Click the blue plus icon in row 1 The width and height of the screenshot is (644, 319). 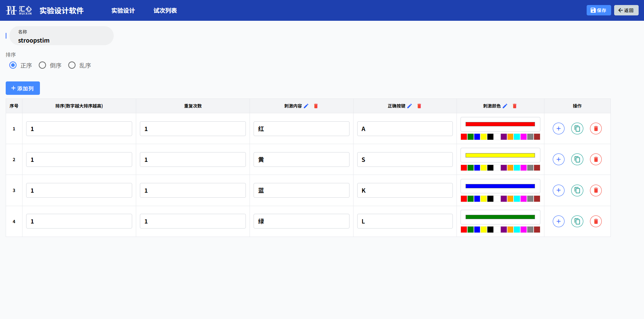pos(558,129)
